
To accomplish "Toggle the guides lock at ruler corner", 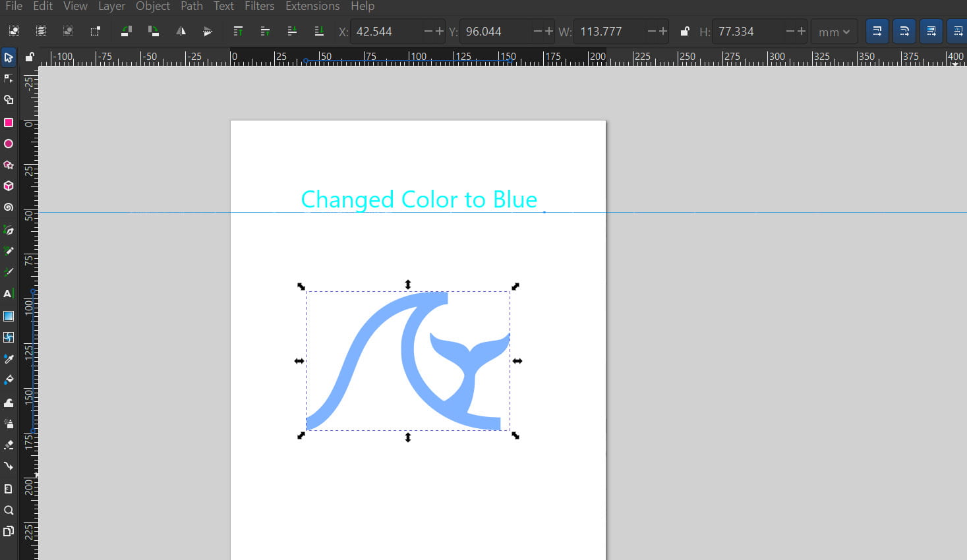I will (x=29, y=57).
